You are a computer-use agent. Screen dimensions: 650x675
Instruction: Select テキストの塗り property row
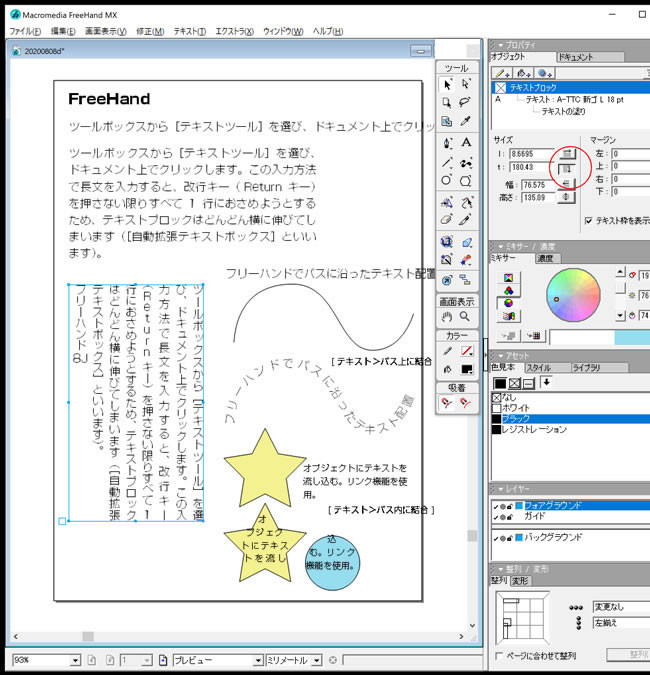pos(563,111)
